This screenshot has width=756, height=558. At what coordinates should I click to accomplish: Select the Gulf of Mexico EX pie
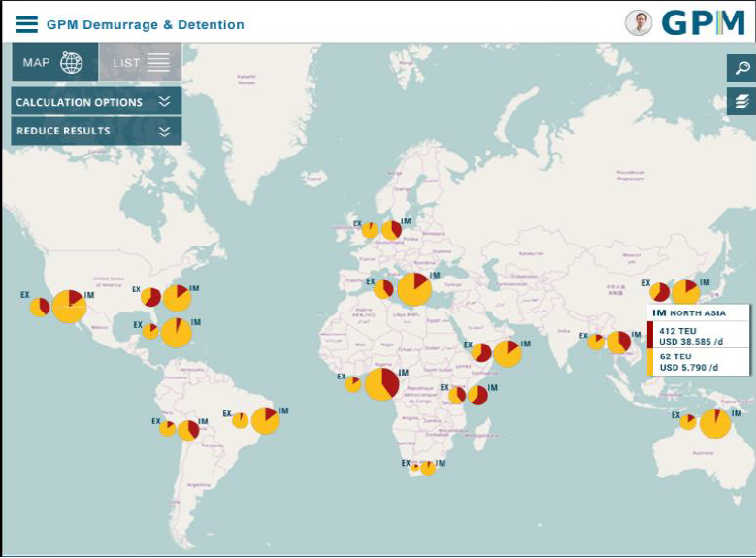150,331
